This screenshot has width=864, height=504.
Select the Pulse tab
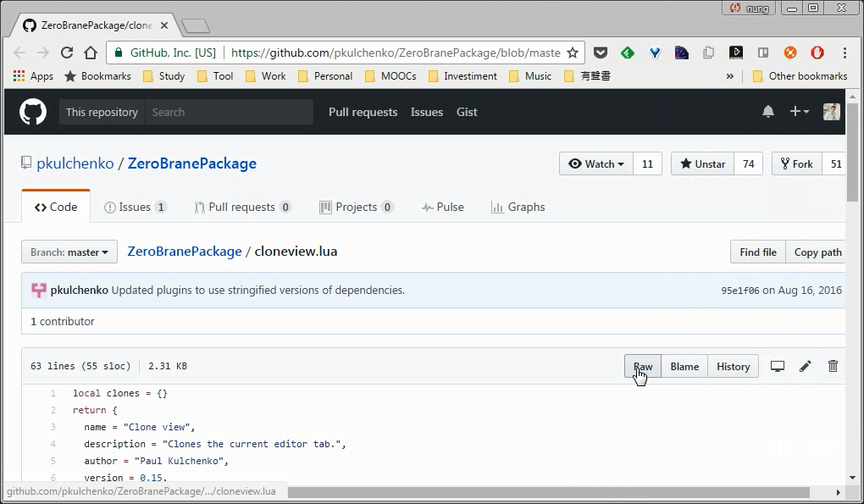tap(442, 208)
